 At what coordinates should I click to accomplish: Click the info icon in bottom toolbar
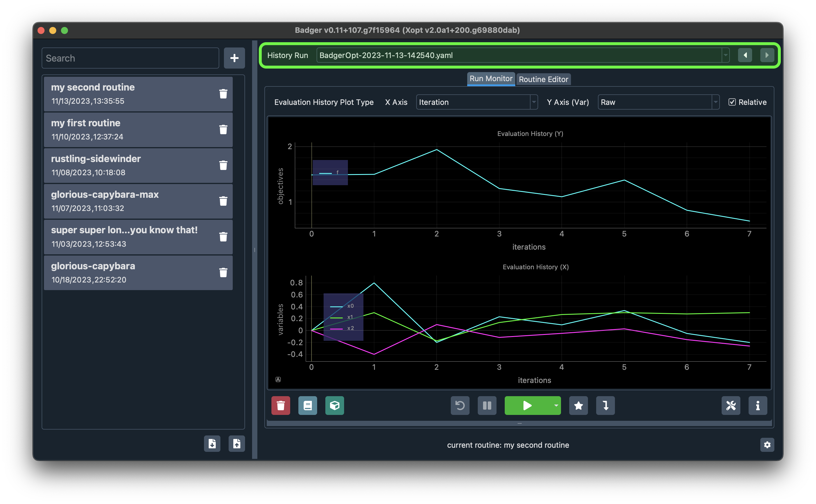(x=758, y=405)
